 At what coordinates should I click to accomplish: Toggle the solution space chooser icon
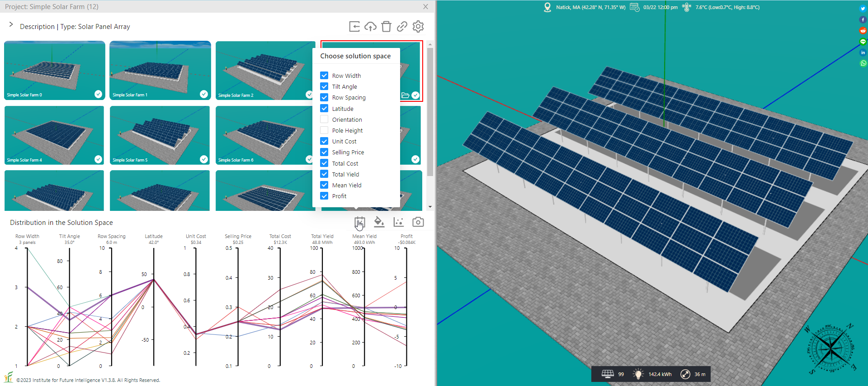coord(359,222)
